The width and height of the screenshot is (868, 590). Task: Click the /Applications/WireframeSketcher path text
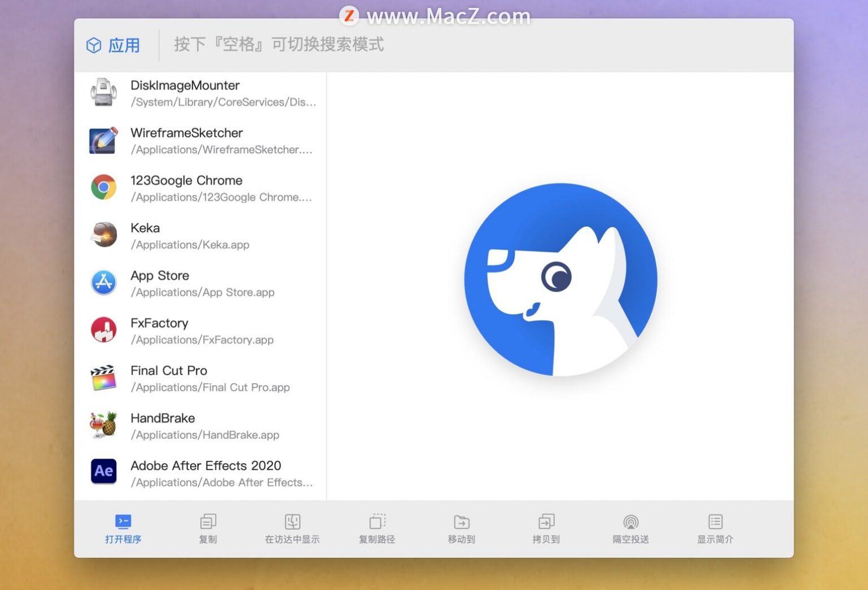(x=222, y=149)
